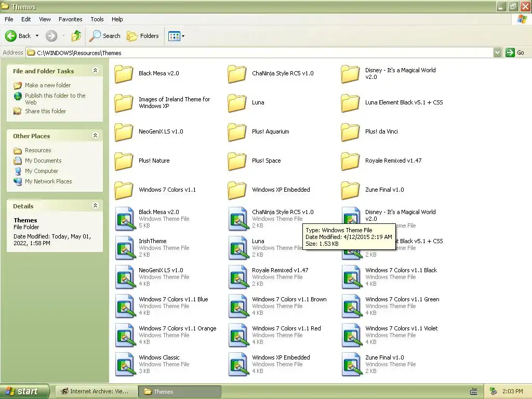Select the Plus! Nature folder icon

tap(124, 161)
